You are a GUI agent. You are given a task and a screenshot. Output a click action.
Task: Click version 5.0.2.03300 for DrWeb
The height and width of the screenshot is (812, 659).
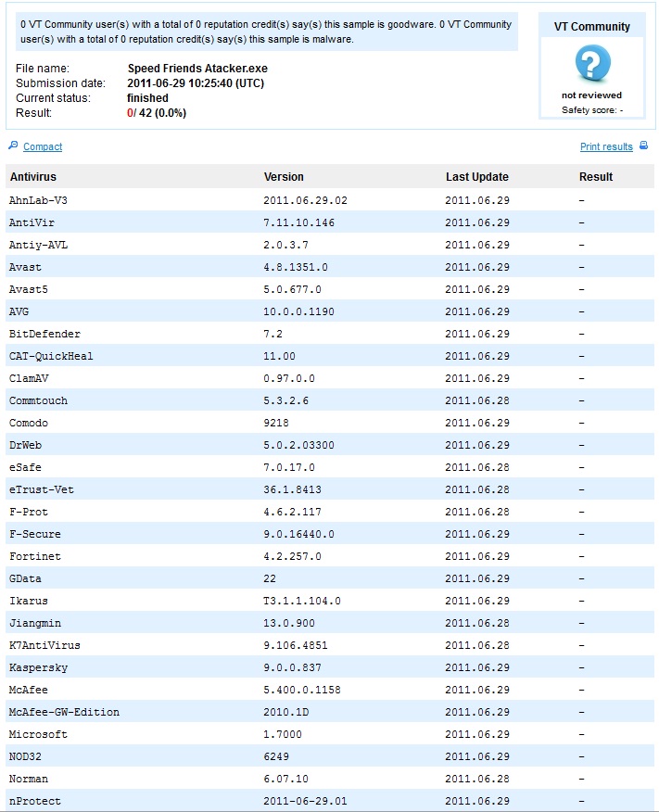click(x=298, y=445)
